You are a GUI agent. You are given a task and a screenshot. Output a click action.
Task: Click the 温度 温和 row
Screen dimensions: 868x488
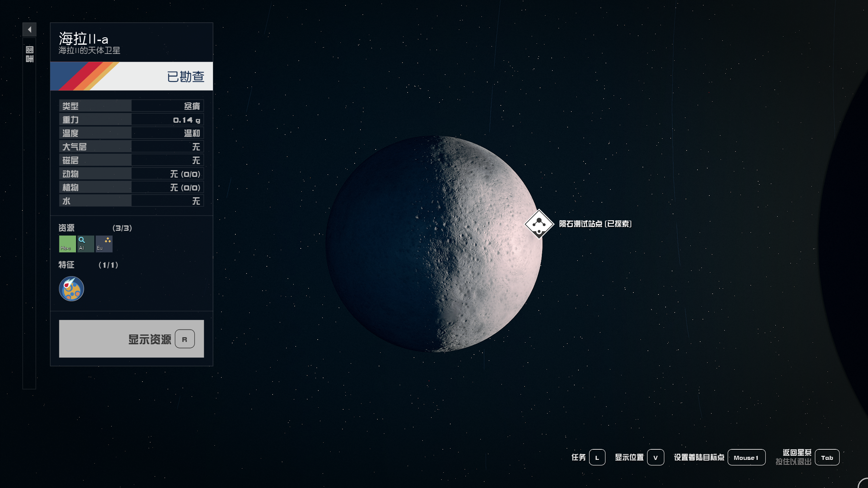click(132, 133)
